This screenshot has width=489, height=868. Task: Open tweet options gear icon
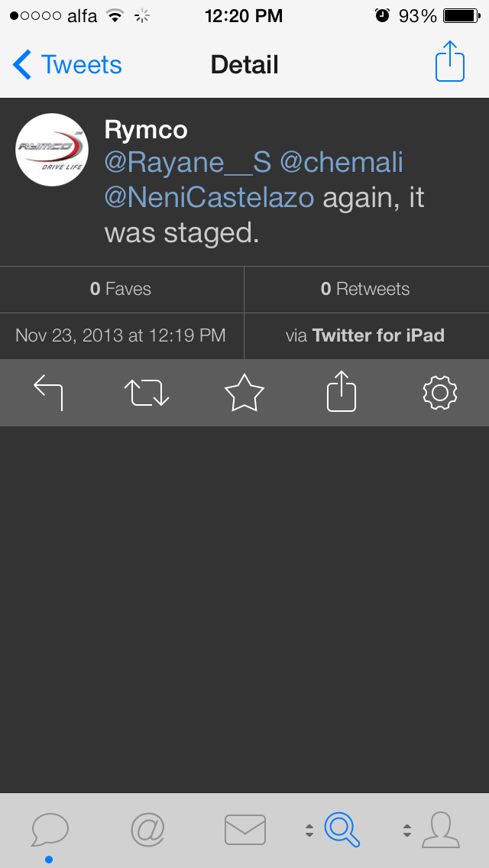439,393
